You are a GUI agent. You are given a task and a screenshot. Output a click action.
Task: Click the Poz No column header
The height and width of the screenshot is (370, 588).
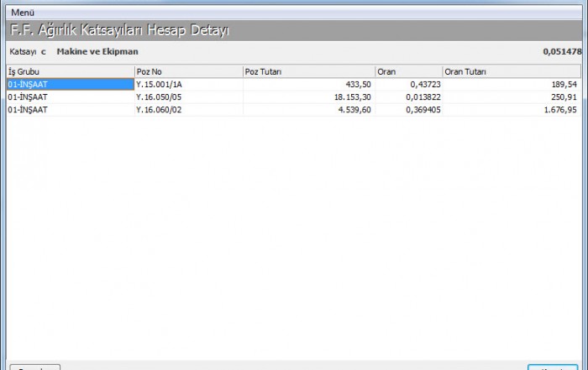pyautogui.click(x=188, y=72)
